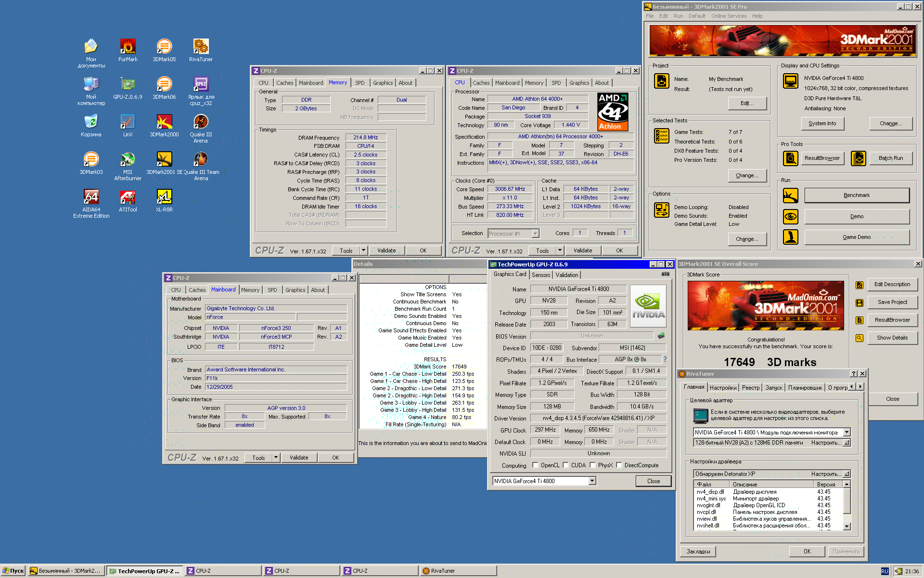Click the Demo eye icon in 3DMark2001
The width and height of the screenshot is (924, 578).
coord(791,217)
